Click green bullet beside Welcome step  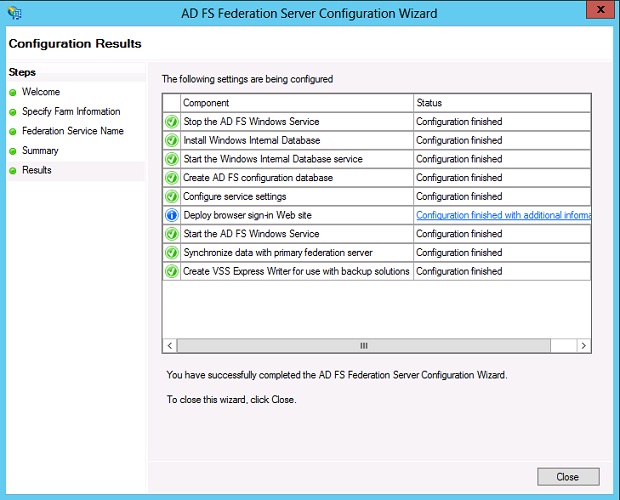coord(13,92)
